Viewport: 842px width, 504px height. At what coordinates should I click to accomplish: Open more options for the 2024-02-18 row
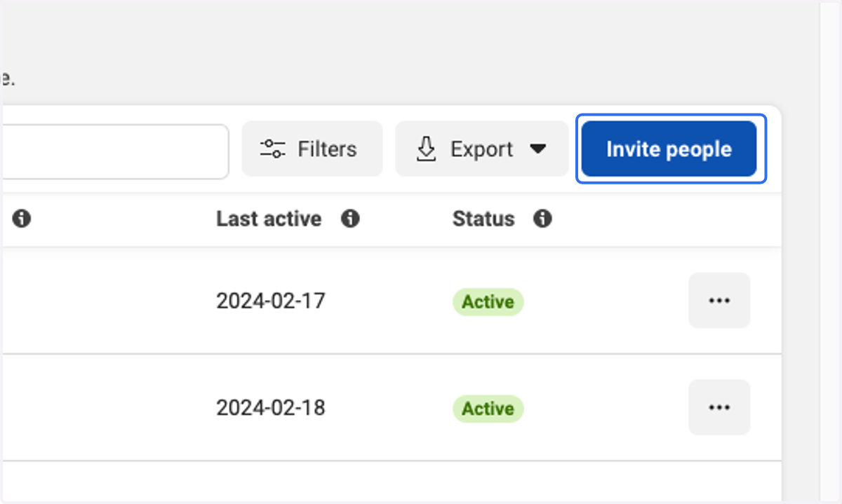719,407
